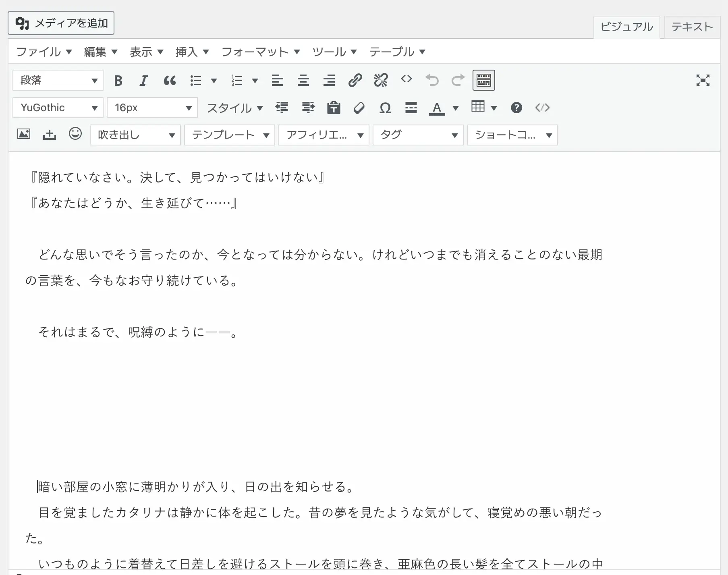Apply text color with A icon
The width and height of the screenshot is (728, 575).
437,108
